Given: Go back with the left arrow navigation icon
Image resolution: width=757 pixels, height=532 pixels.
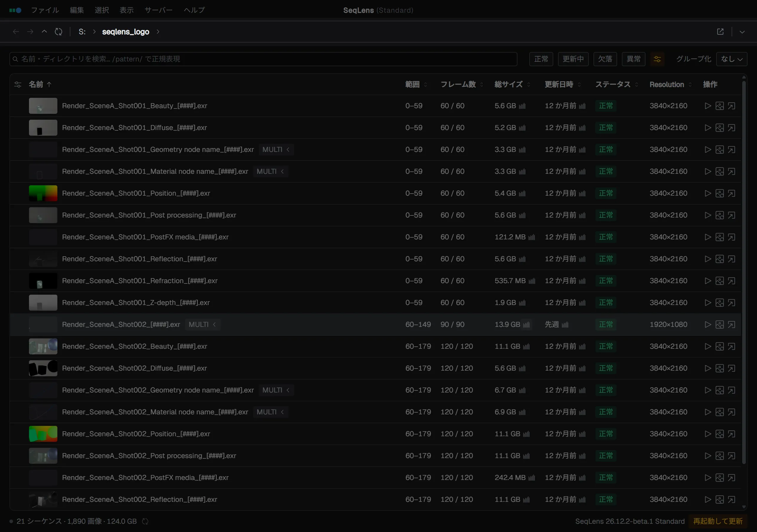Looking at the screenshot, I should [x=16, y=32].
